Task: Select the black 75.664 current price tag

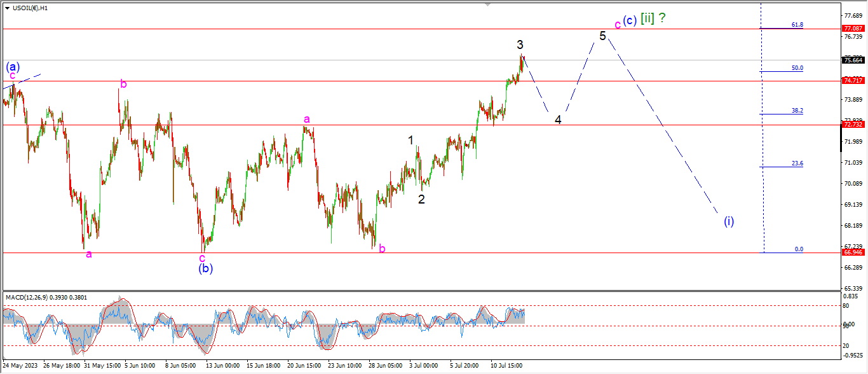Action: tap(853, 60)
